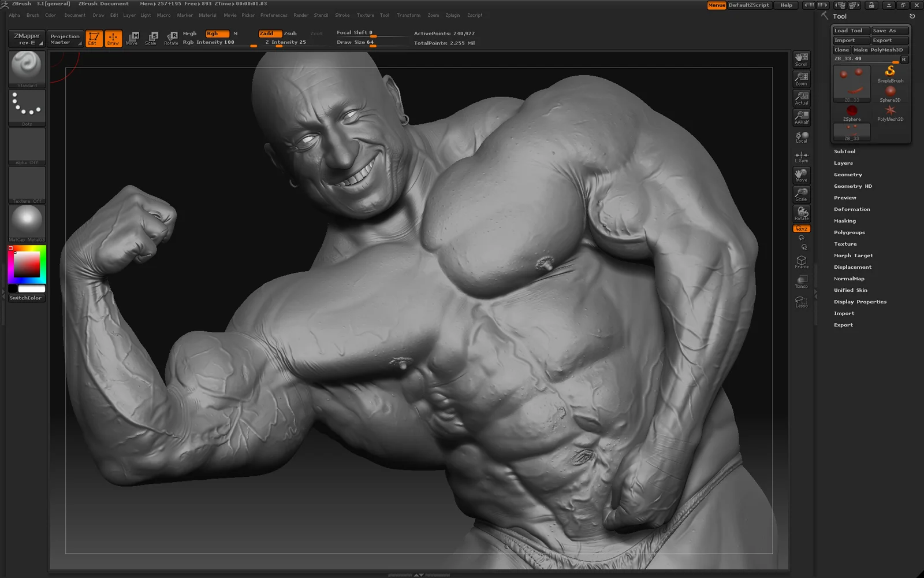Image resolution: width=924 pixels, height=578 pixels.
Task: Expand the Geometry section
Action: coord(848,175)
